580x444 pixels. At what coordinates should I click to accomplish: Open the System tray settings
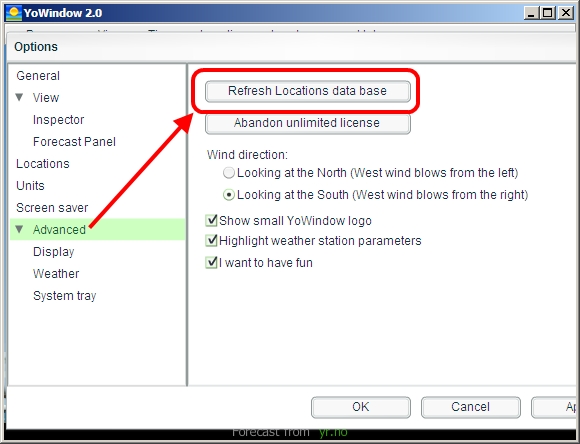click(x=65, y=296)
